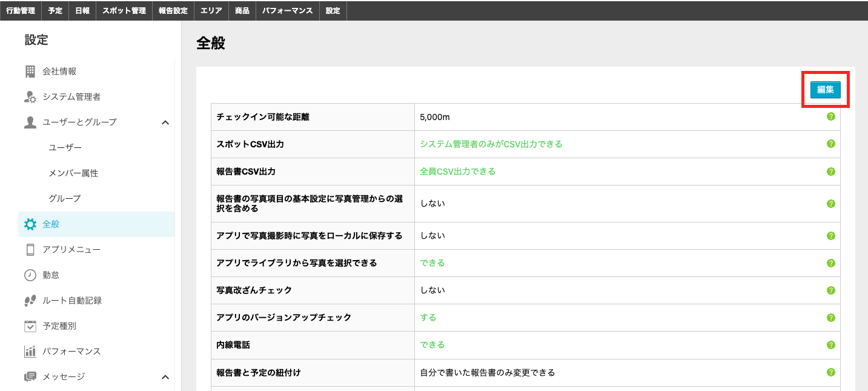Click the ルート自動記録 footprints icon

point(30,301)
